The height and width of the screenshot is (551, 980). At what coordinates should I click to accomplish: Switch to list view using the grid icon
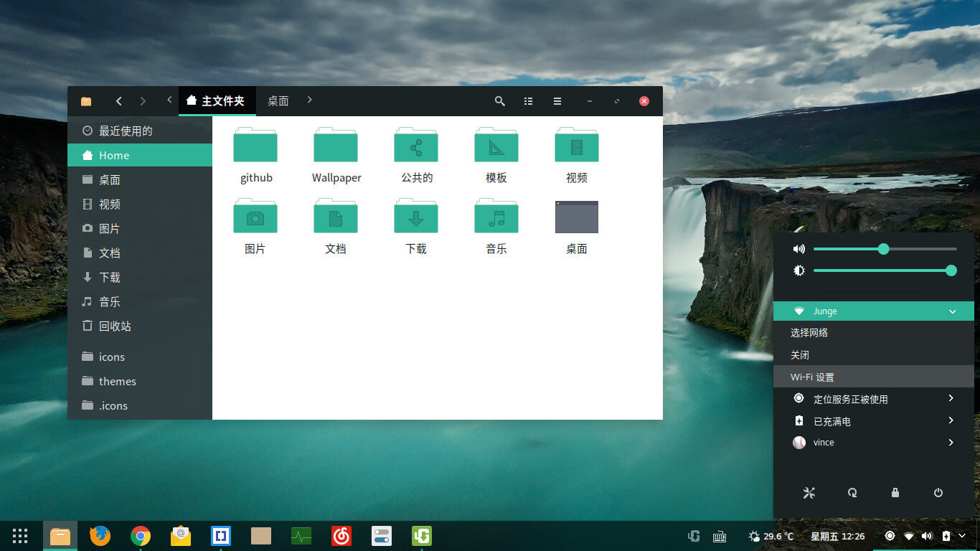pyautogui.click(x=528, y=101)
